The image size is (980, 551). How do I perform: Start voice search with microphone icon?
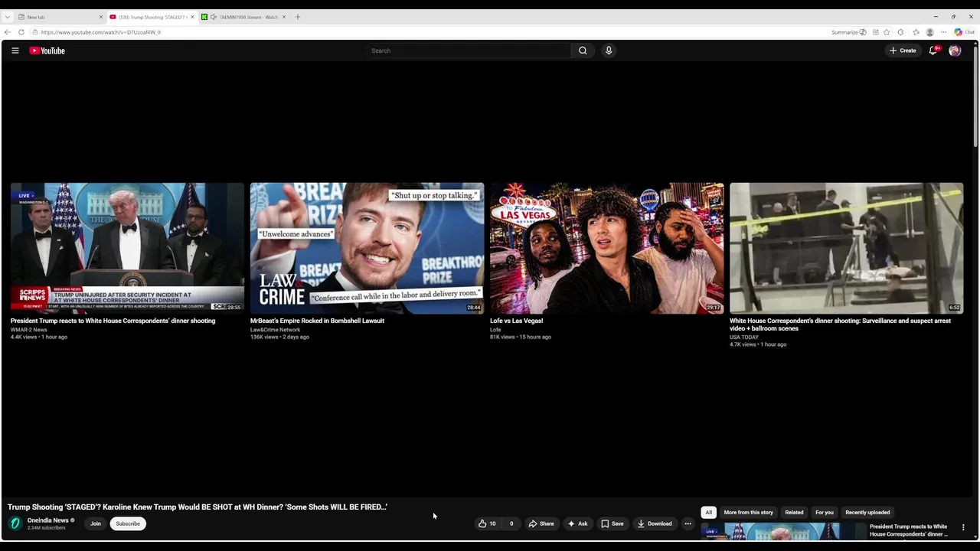[609, 51]
